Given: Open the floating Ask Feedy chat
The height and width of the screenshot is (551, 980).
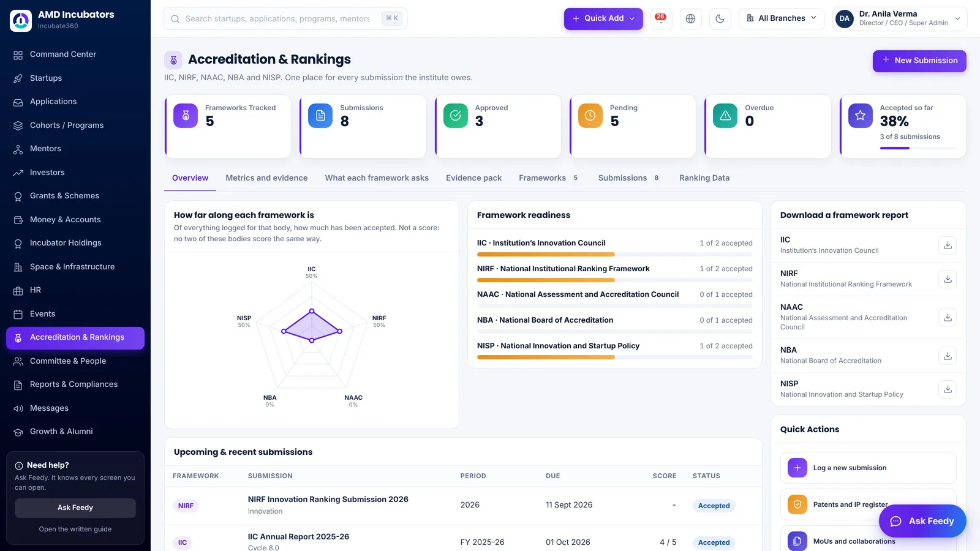Looking at the screenshot, I should tap(922, 521).
